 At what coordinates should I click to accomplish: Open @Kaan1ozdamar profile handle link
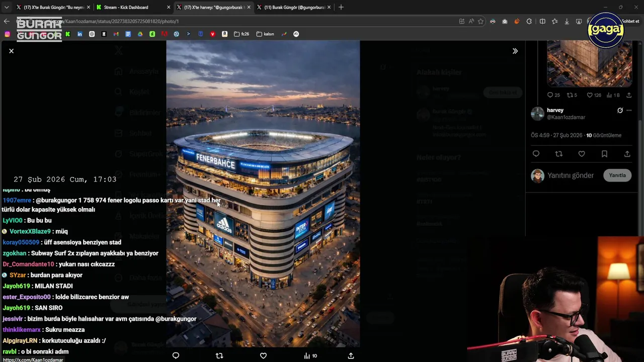coord(566,117)
